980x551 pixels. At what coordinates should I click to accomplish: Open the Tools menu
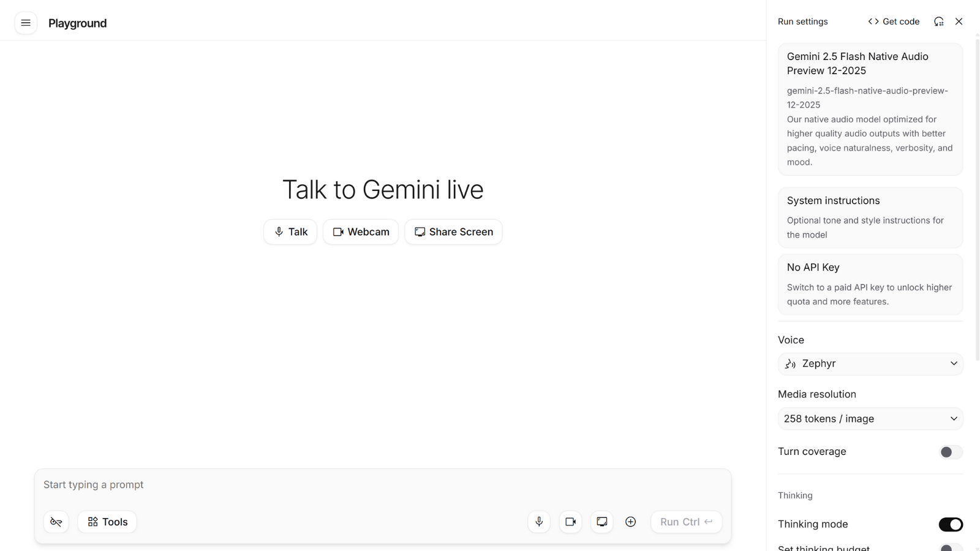pyautogui.click(x=107, y=522)
